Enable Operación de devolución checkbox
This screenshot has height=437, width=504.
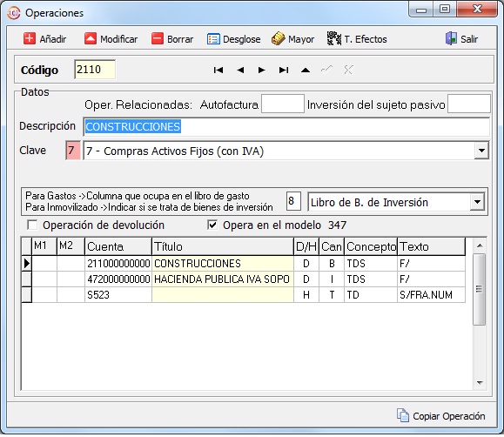[x=32, y=225]
